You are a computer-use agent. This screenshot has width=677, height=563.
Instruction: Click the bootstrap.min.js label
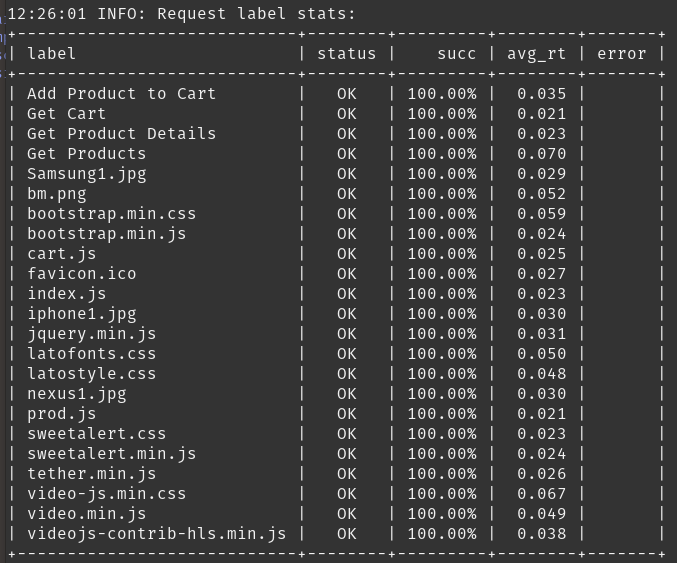(107, 234)
